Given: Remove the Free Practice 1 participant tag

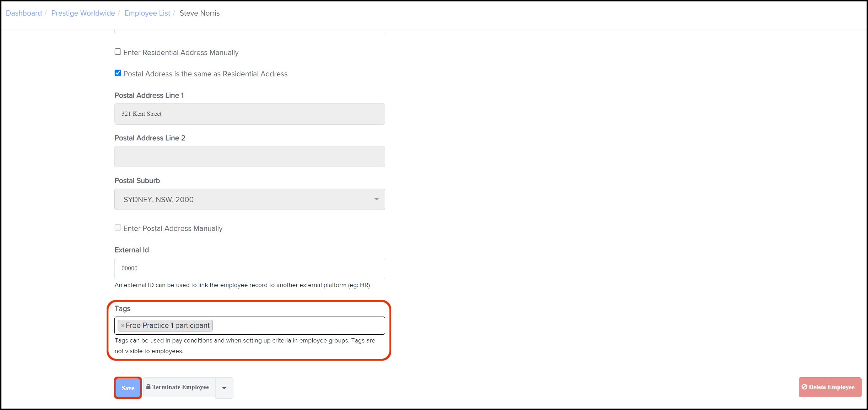Looking at the screenshot, I should pyautogui.click(x=123, y=325).
